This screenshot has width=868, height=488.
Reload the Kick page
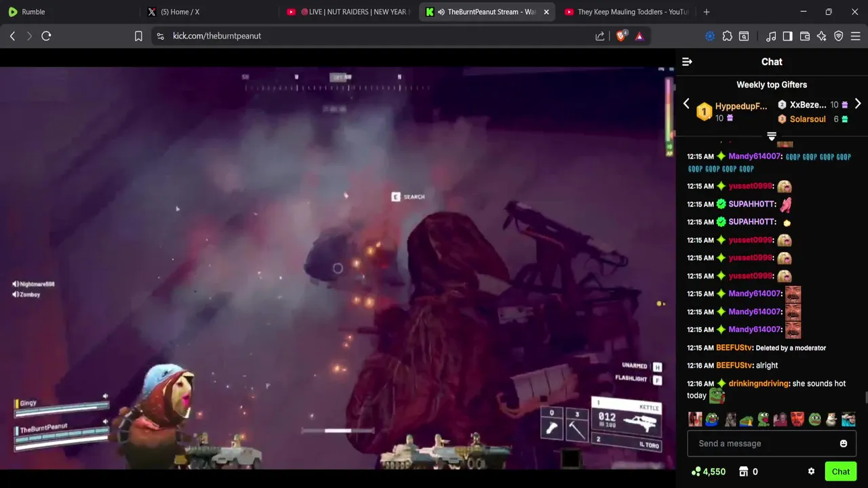(46, 36)
